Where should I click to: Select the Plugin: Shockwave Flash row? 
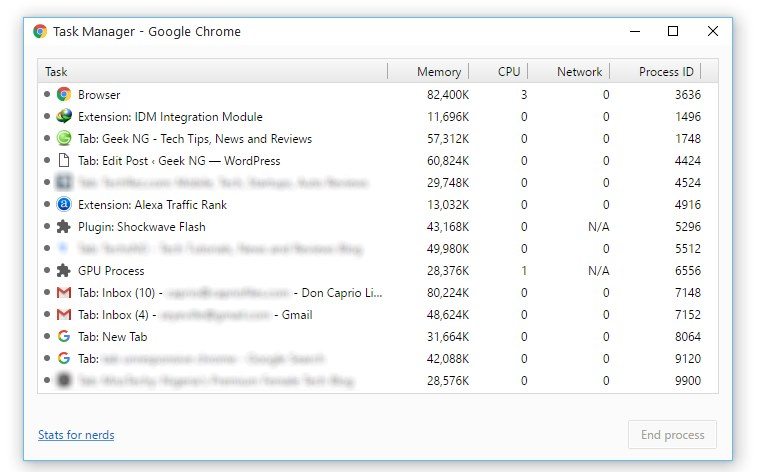tap(378, 227)
